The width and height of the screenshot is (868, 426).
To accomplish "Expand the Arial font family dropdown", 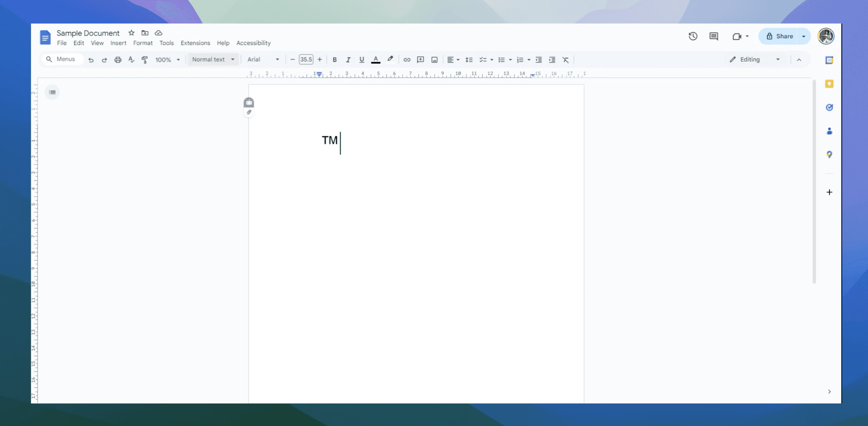I will point(278,59).
